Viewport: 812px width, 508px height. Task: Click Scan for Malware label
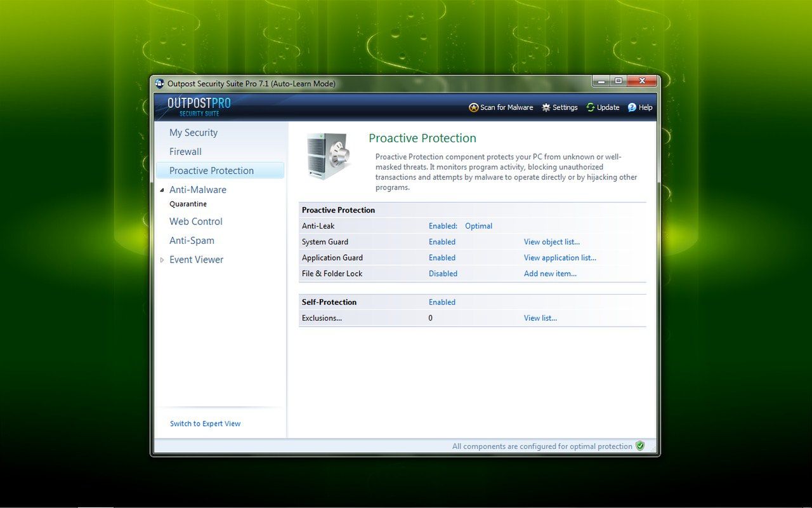click(x=506, y=107)
